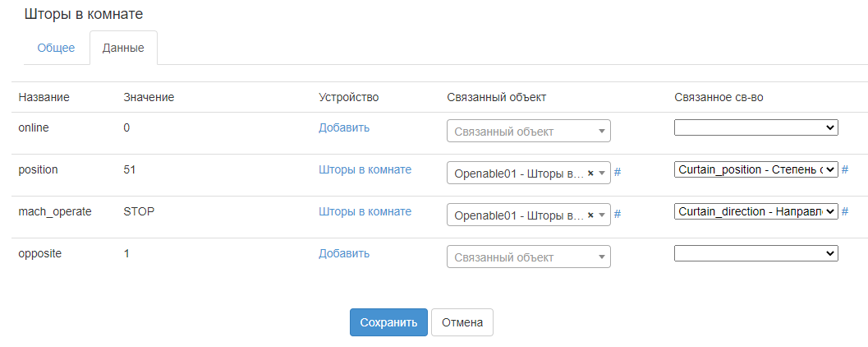Clear linked object in mach_operate row
The image size is (868, 347).
click(x=590, y=215)
